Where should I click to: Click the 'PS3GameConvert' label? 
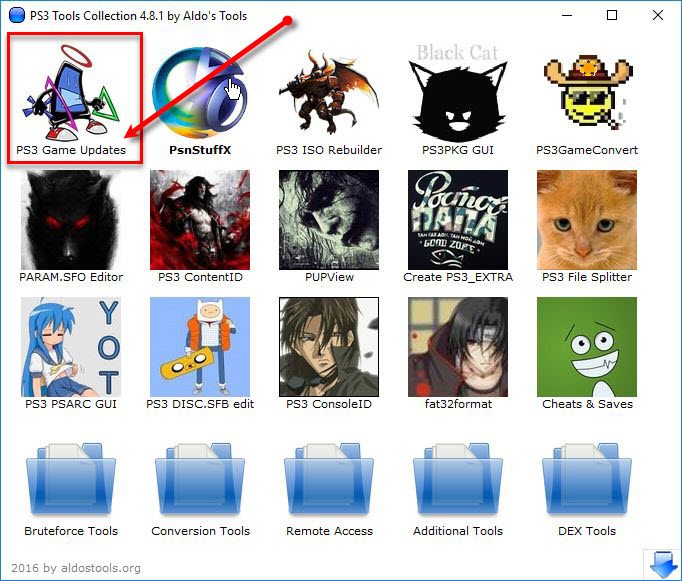587,150
